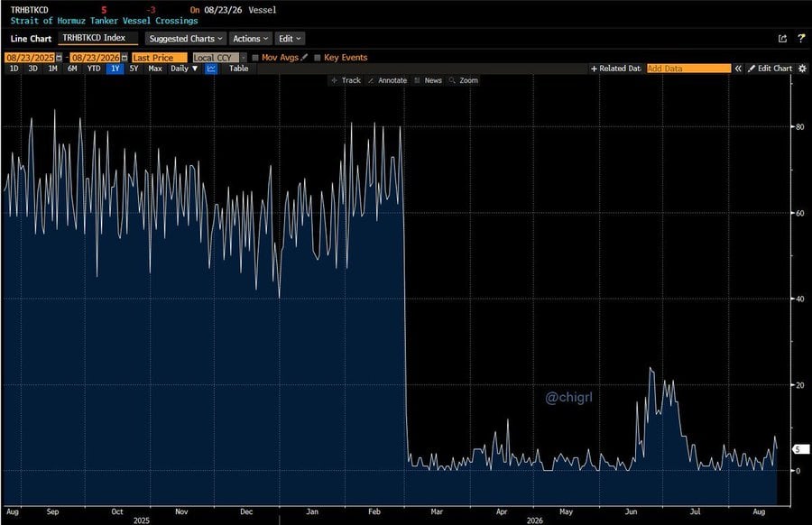Select the 1M time range
812x525 pixels.
(52, 69)
